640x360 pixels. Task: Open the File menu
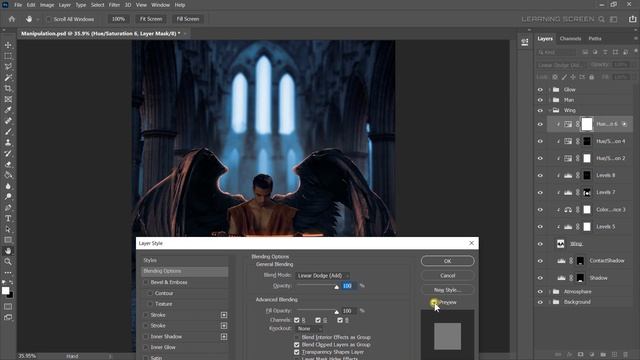(x=18, y=5)
